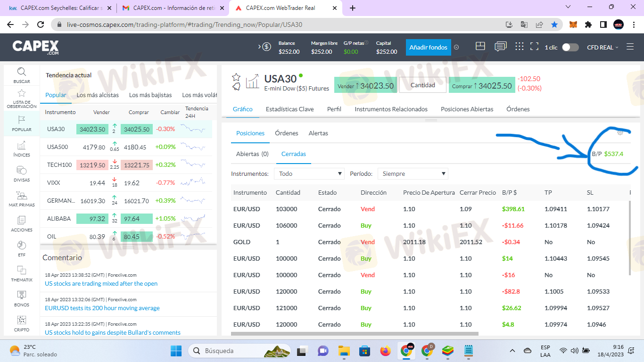Screen dimensions: 644x362
Task: Add USA30 to favorites with star icon
Action: (236, 77)
